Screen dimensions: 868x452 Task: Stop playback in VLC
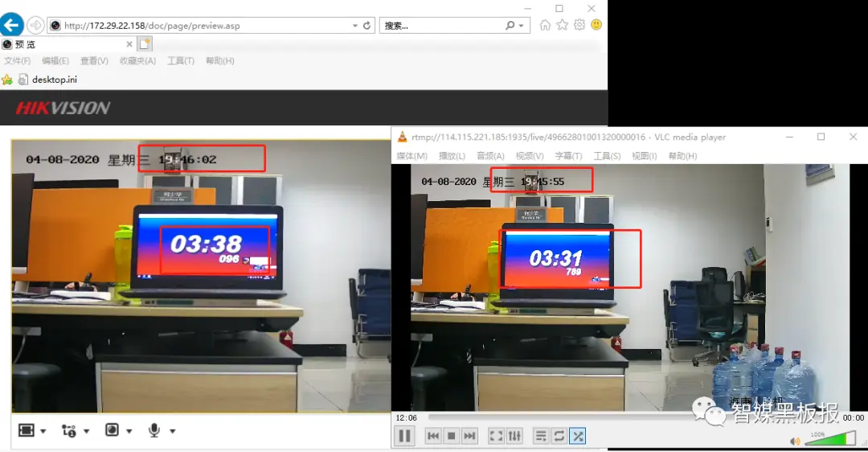[x=451, y=436]
